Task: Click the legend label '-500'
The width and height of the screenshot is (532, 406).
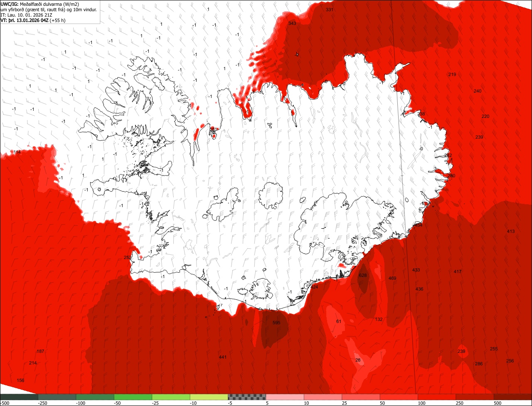Action: click(x=5, y=403)
